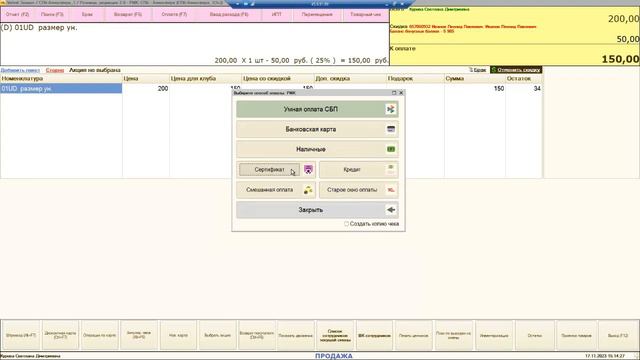The image size is (640, 360).
Task: Click the Сумма column header
Action: click(475, 78)
